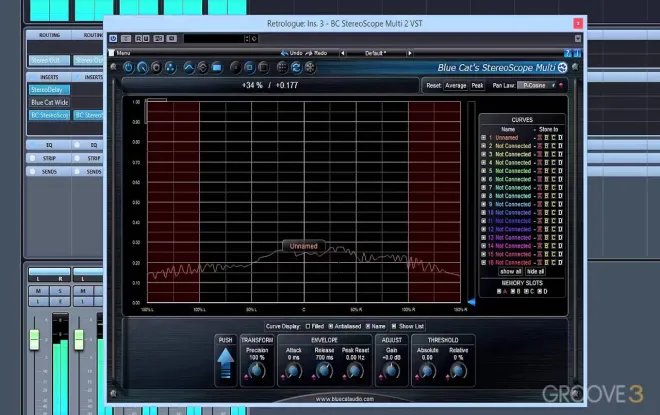Click the blue triangle marker beside the graph
Image resolution: width=660 pixels, height=415 pixels.
471,302
